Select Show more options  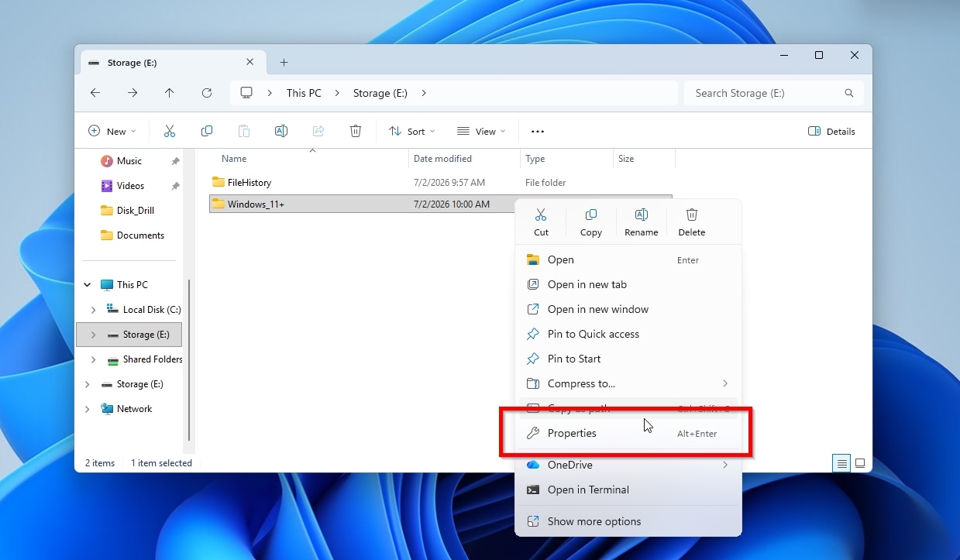(x=628, y=521)
